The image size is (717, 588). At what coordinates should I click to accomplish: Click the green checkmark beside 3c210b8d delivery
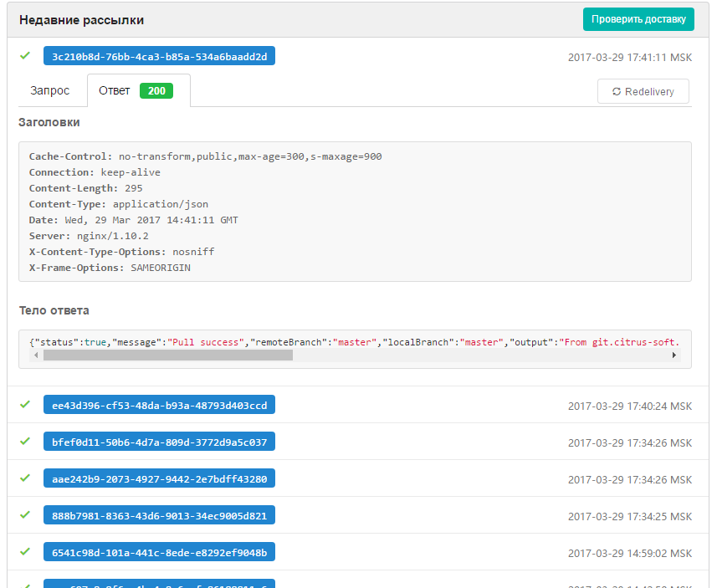pos(25,56)
